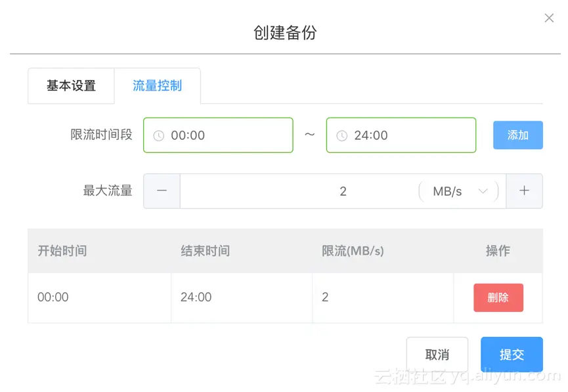This screenshot has width=568, height=392.
Task: Click the clock icon in end time field
Action: 341,136
